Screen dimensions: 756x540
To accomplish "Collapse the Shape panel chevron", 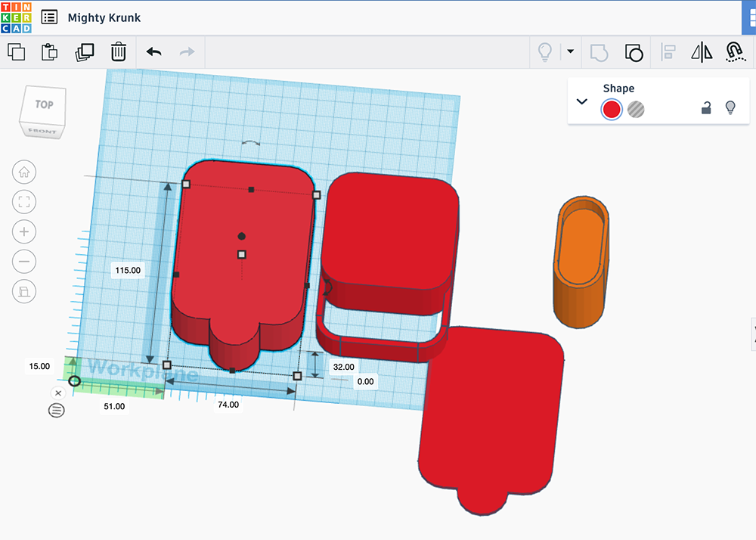I will click(x=582, y=101).
